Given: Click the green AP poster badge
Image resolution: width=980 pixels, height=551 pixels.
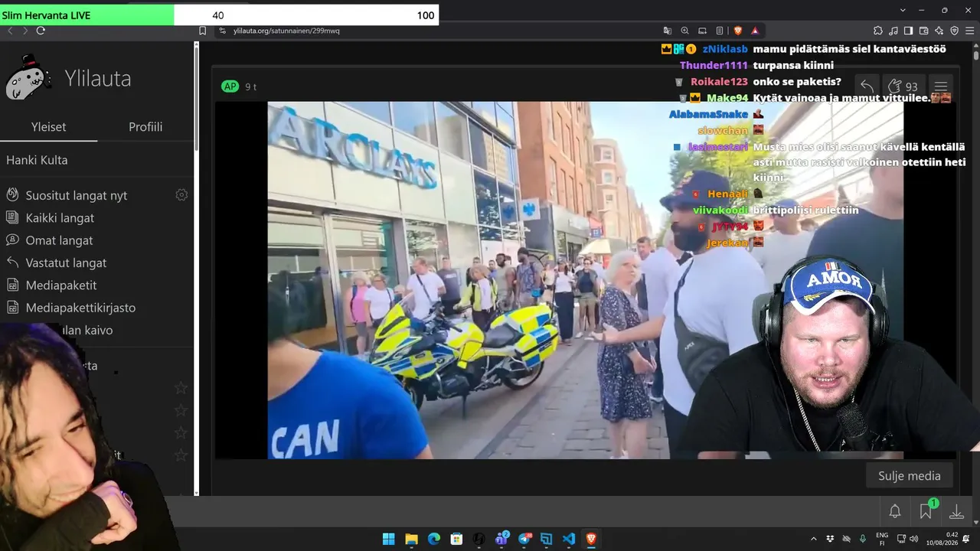Looking at the screenshot, I should pos(230,86).
